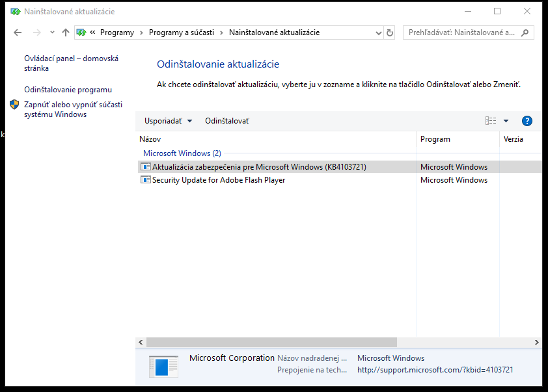Click the details pane update thumbnail

(163, 367)
